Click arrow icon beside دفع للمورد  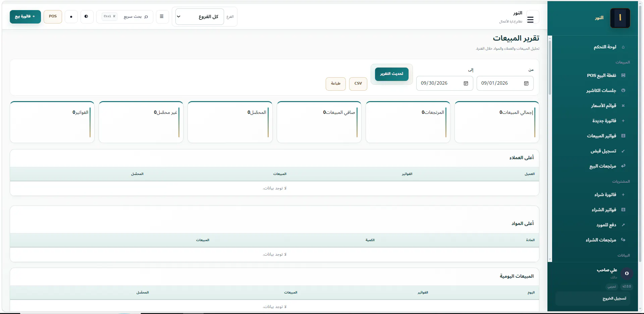623,225
